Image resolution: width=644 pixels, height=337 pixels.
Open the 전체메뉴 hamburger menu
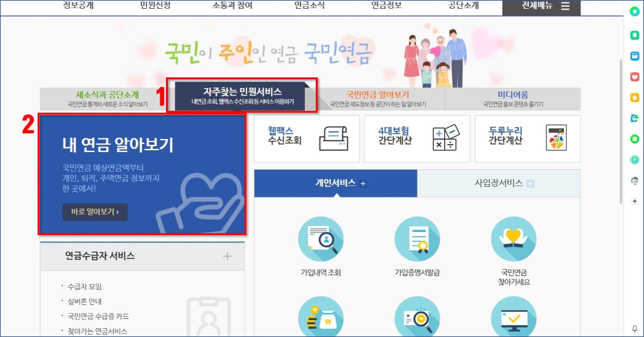tap(541, 7)
